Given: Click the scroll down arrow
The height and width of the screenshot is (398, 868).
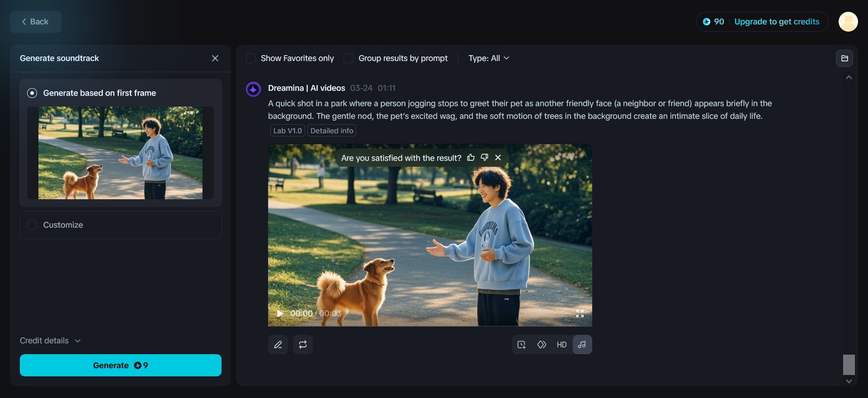Looking at the screenshot, I should point(849,381).
